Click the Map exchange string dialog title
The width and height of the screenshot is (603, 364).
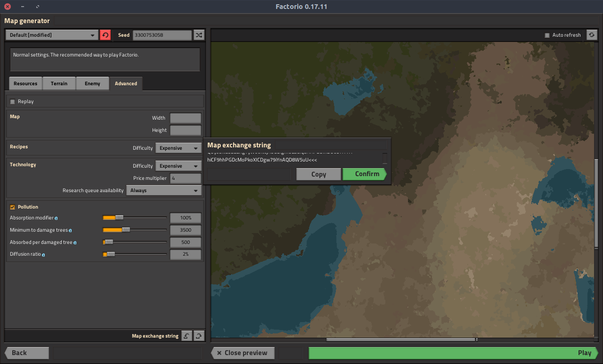pos(239,145)
